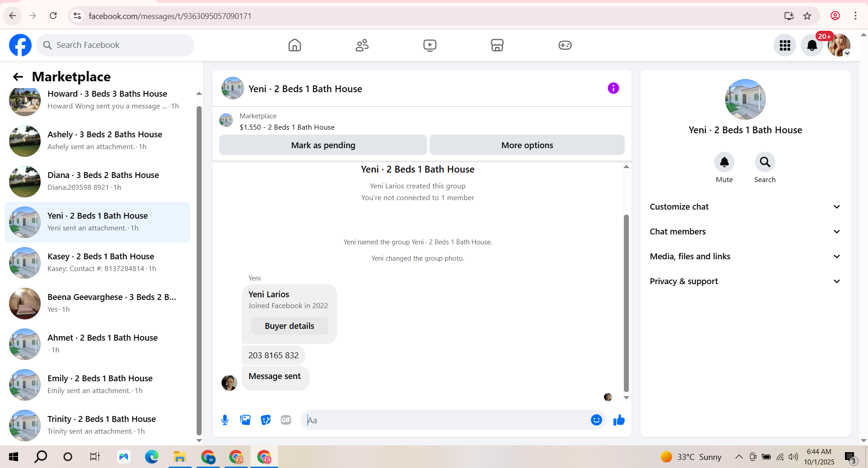Mute this conversation with bell toggle
Screen dimensions: 868x468
tap(724, 162)
